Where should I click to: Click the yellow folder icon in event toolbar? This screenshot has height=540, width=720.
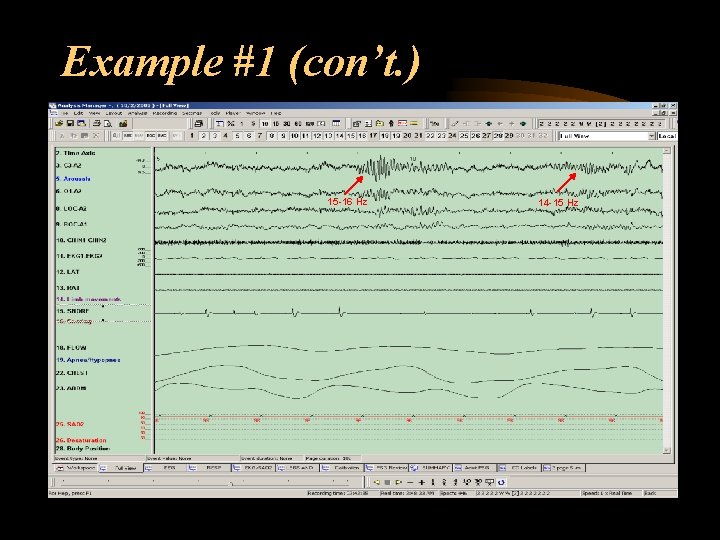coord(379,124)
